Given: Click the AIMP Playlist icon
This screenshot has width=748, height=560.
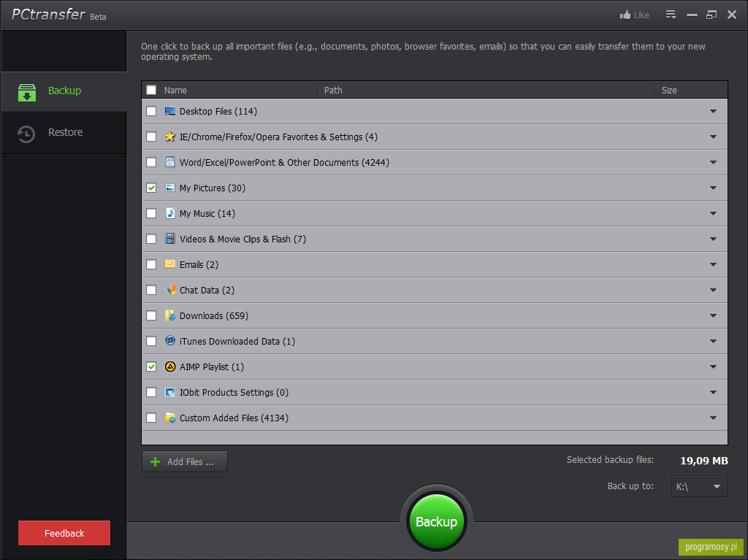Looking at the screenshot, I should click(x=169, y=367).
